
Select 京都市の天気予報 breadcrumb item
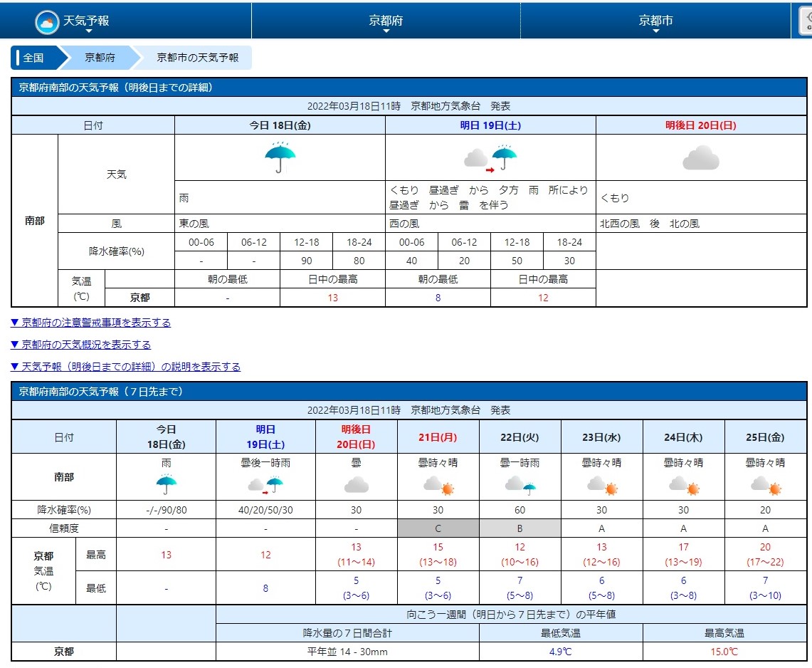point(197,58)
